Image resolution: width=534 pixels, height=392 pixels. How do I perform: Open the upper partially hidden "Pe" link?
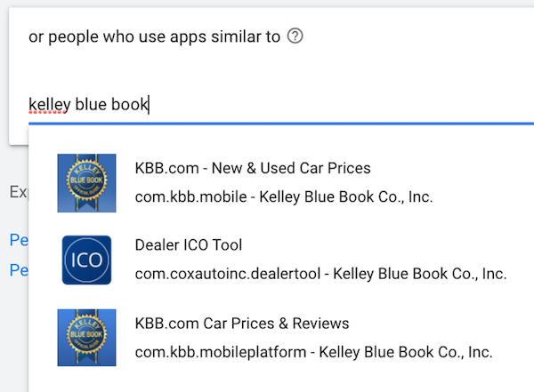(19, 240)
